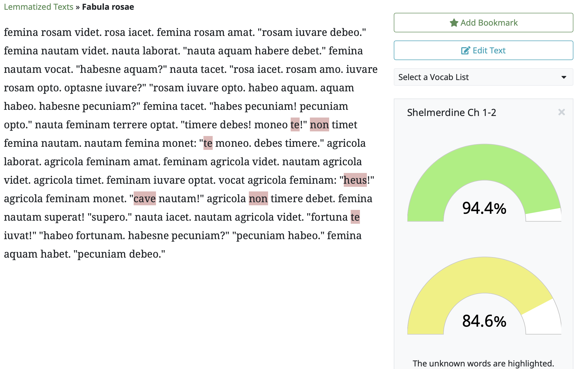This screenshot has height=369, width=588.
Task: Click Add Bookmark
Action: point(483,23)
